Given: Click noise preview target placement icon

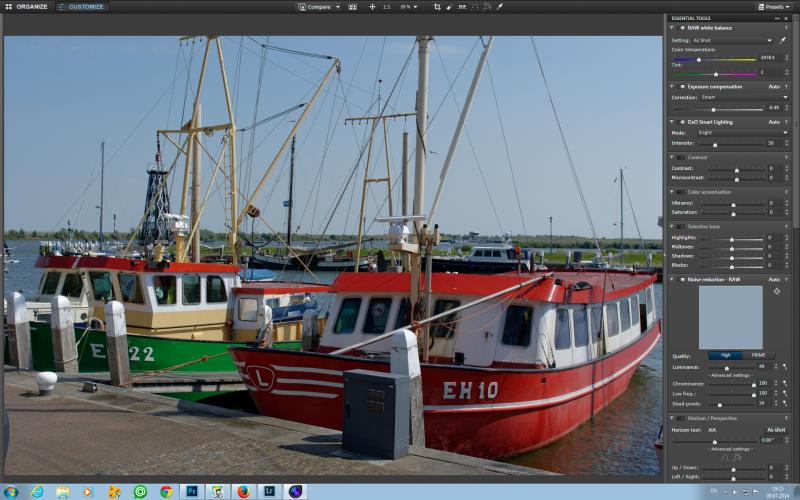Looking at the screenshot, I should point(777,291).
